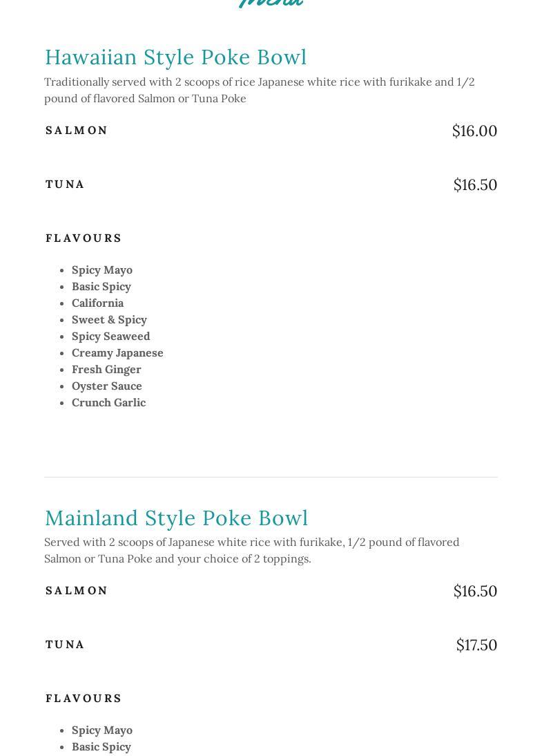Select the Oyster Sauce flavour
Image resolution: width=542 pixels, height=756 pixels.
(106, 386)
